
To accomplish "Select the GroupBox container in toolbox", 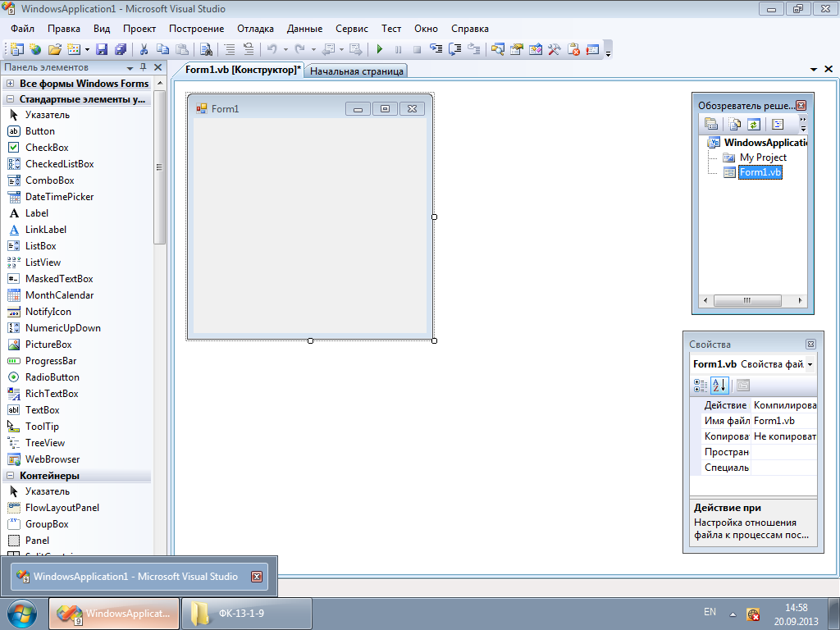I will [x=47, y=524].
